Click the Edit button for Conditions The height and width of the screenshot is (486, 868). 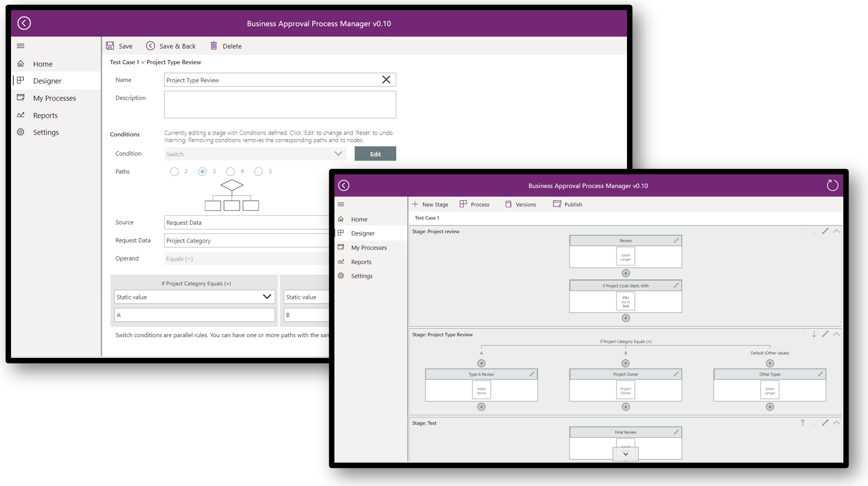[375, 154]
